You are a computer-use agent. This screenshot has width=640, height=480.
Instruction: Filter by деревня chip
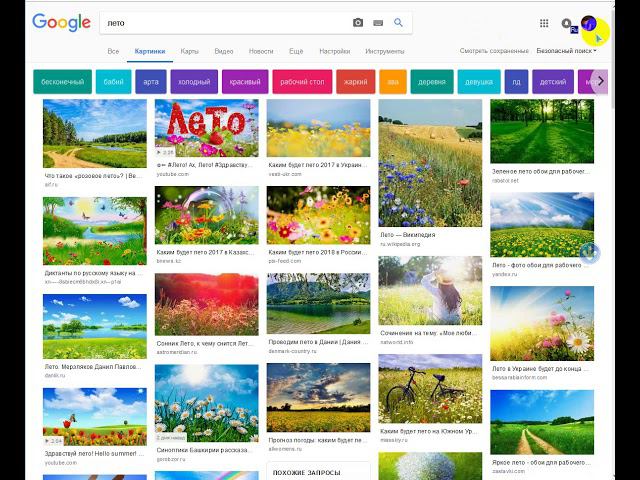tap(432, 82)
